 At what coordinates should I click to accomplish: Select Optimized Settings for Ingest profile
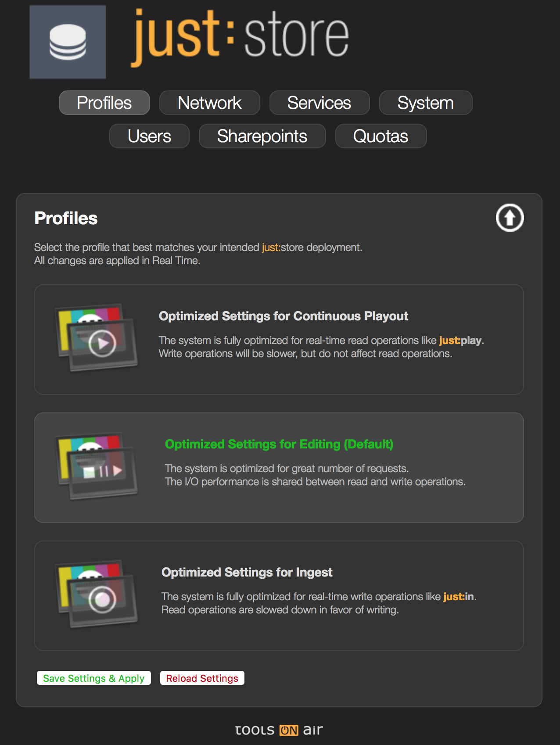tap(279, 596)
